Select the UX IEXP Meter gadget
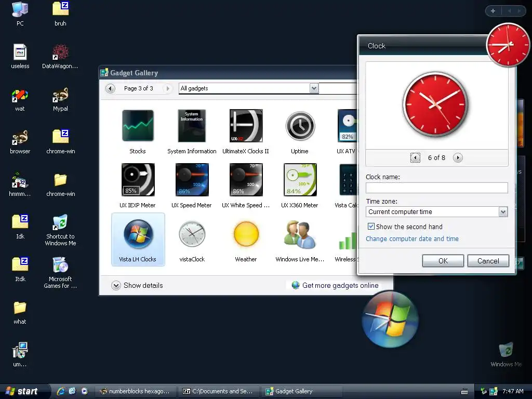532x399 pixels. (x=138, y=180)
